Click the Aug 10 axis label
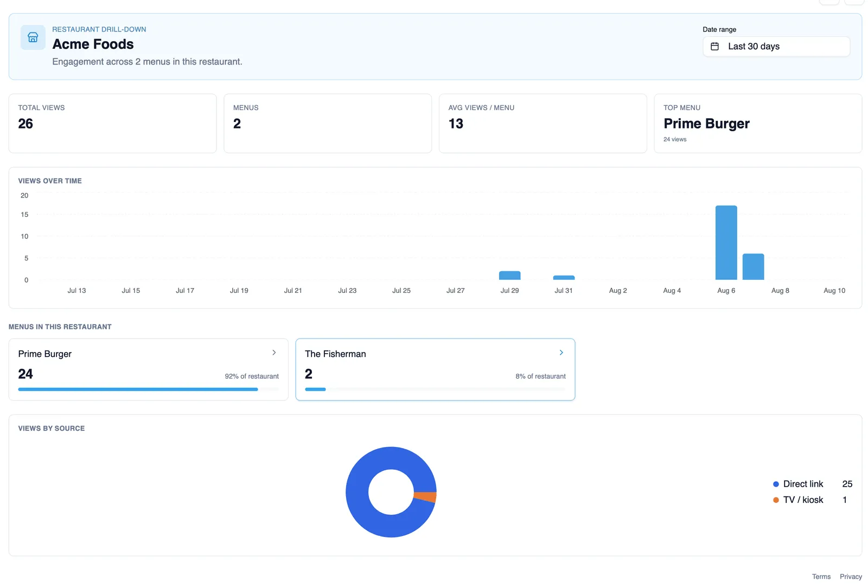The height and width of the screenshot is (588, 868). pyautogui.click(x=834, y=291)
